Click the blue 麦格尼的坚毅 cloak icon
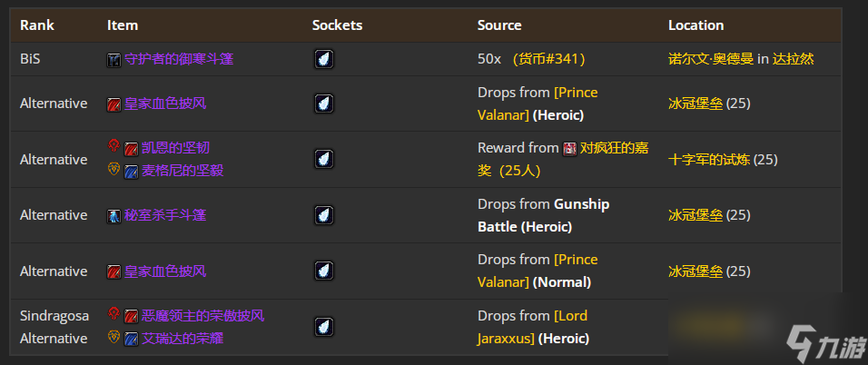Image resolution: width=868 pixels, height=365 pixels. (131, 171)
